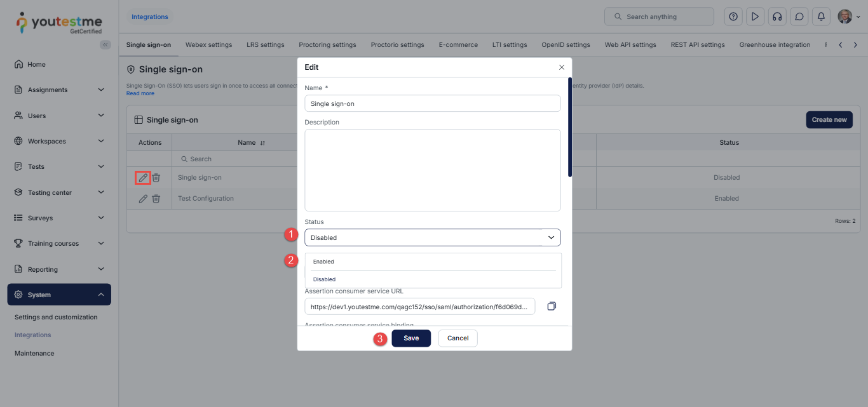Open the notifications bell
The width and height of the screenshot is (868, 407).
click(821, 17)
